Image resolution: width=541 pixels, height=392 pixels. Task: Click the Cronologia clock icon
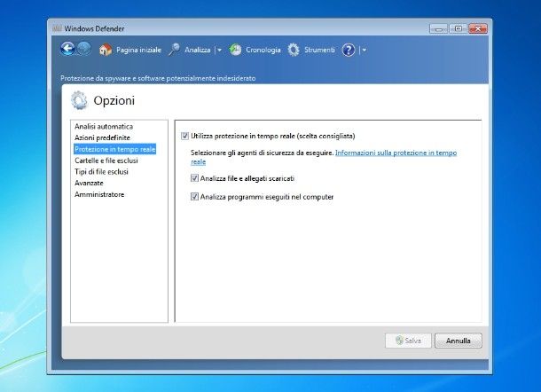click(x=235, y=50)
